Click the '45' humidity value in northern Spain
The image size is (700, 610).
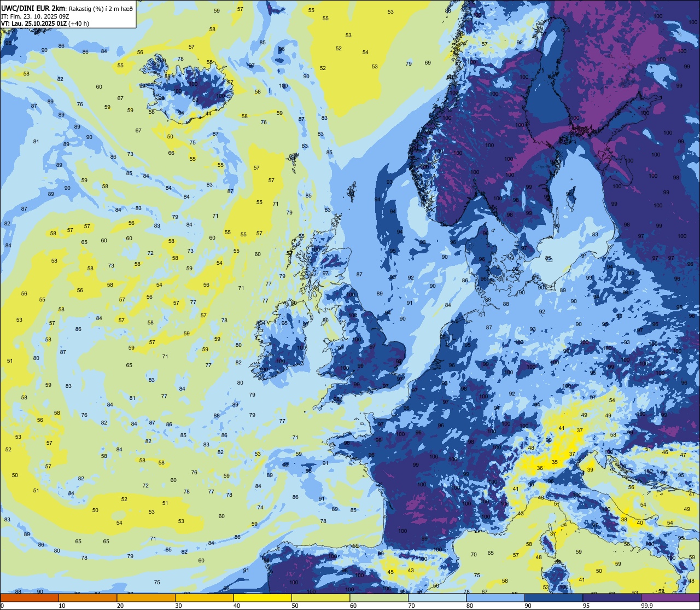coord(390,572)
